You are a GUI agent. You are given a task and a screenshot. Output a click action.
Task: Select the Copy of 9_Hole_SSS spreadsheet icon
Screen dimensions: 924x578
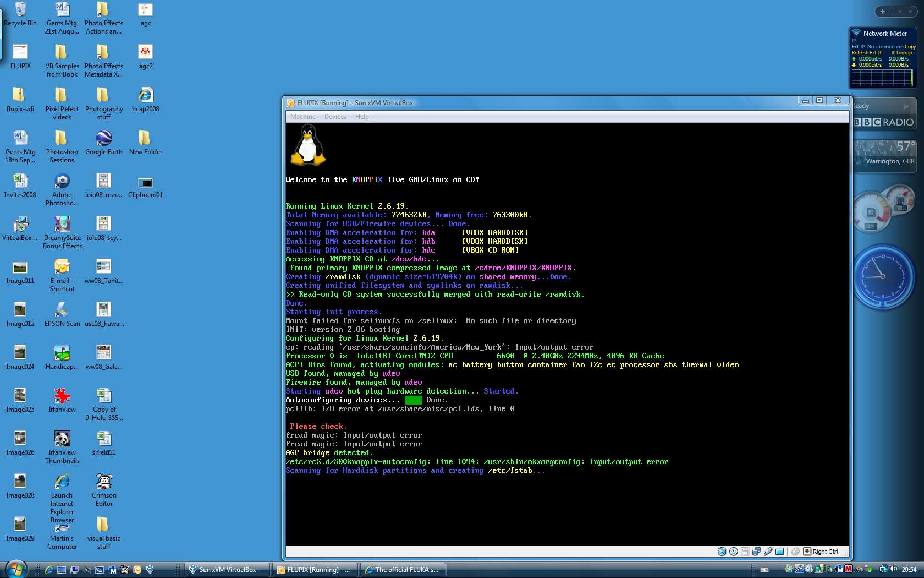click(104, 405)
